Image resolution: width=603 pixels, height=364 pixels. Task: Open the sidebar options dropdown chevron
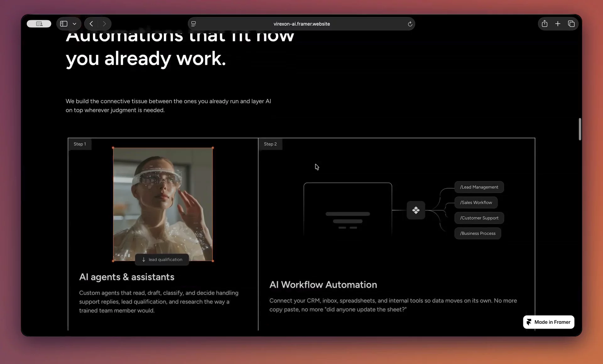[x=74, y=24]
